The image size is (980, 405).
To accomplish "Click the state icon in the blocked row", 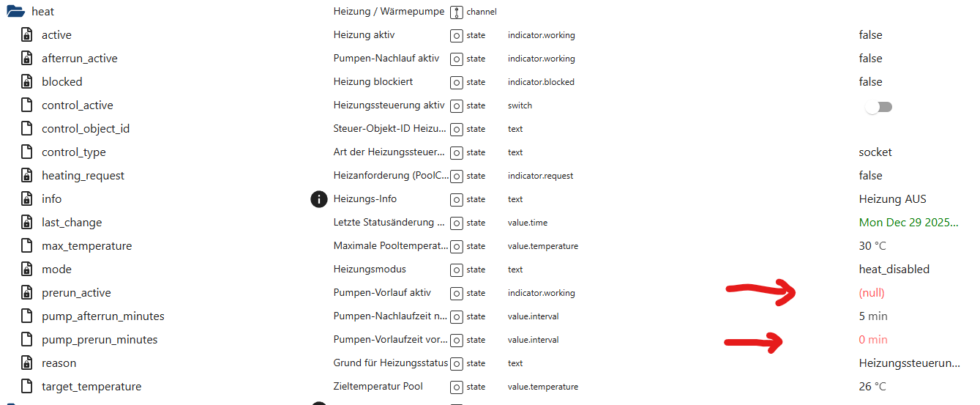I will [457, 82].
